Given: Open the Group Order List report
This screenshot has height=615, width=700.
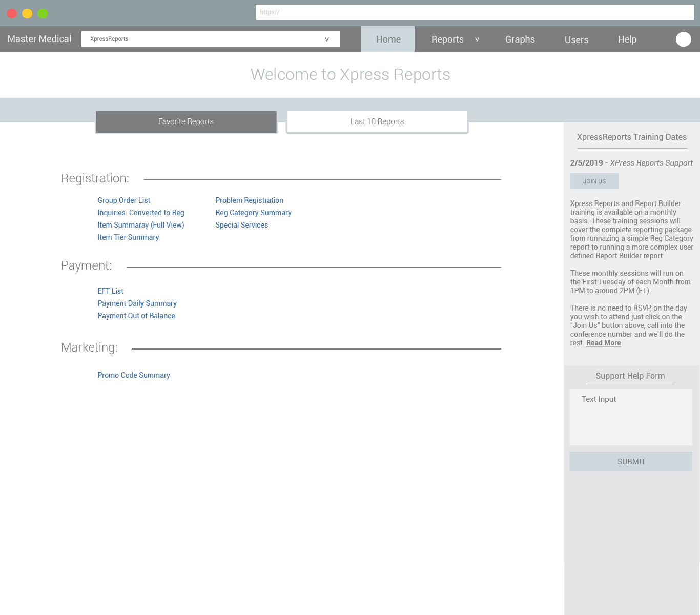Looking at the screenshot, I should [x=123, y=200].
